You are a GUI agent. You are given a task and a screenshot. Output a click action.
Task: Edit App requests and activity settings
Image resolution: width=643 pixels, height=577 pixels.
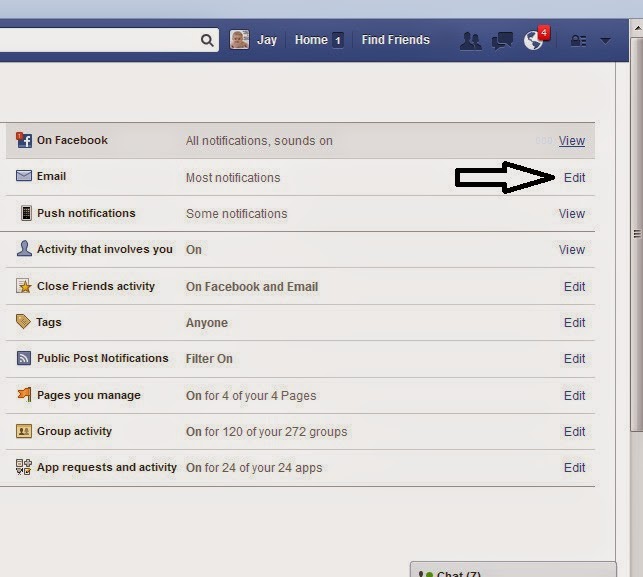[x=575, y=468]
